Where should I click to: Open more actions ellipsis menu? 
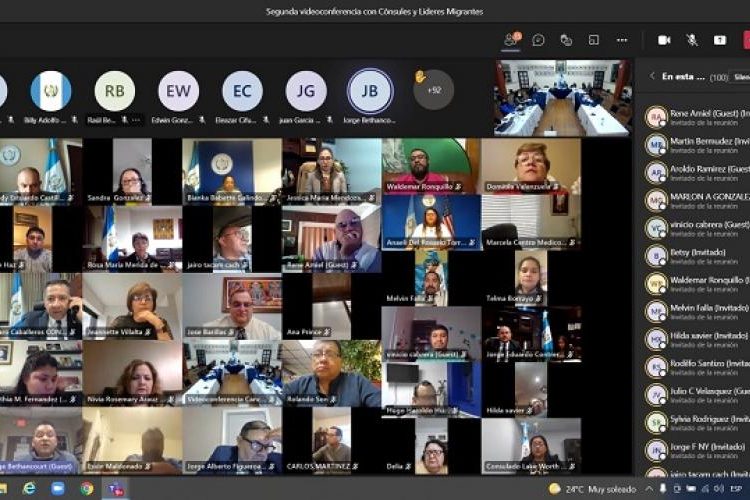[x=622, y=40]
